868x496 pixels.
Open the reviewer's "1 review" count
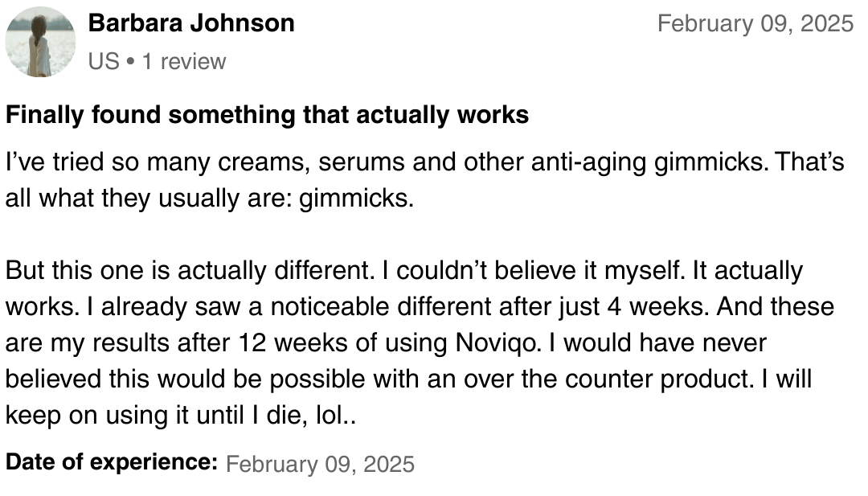[x=184, y=61]
